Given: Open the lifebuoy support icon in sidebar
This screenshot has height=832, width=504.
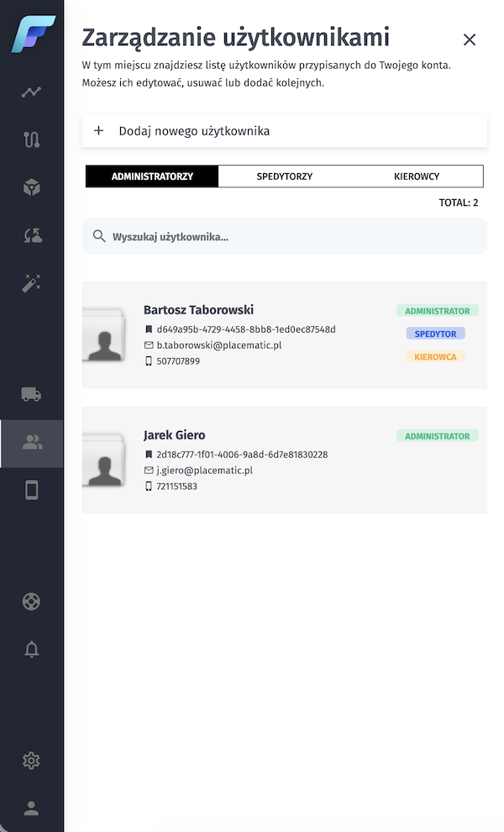Looking at the screenshot, I should tap(32, 602).
